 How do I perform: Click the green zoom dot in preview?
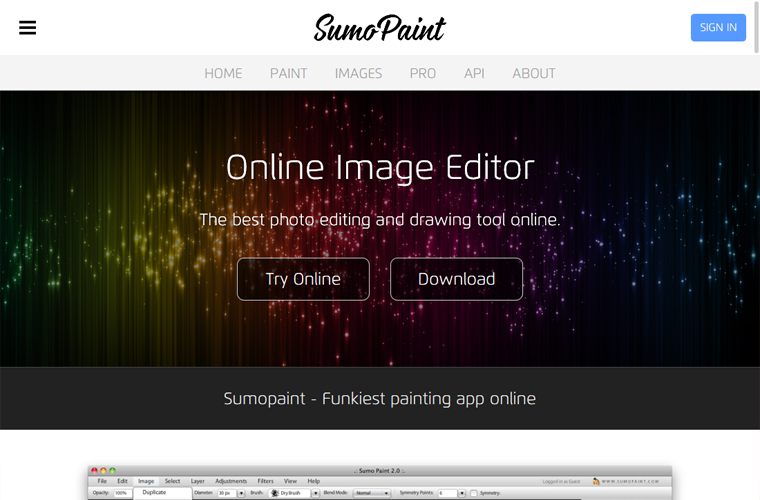112,470
